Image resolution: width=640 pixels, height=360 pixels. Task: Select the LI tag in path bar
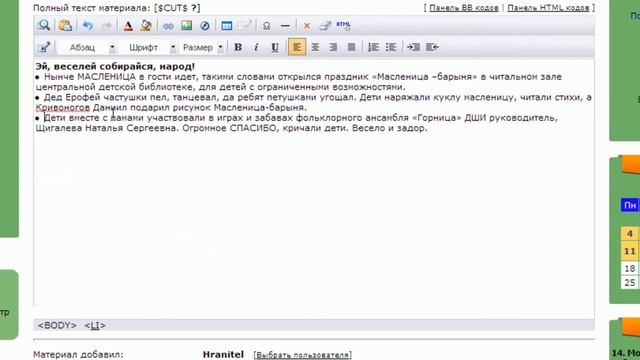95,325
